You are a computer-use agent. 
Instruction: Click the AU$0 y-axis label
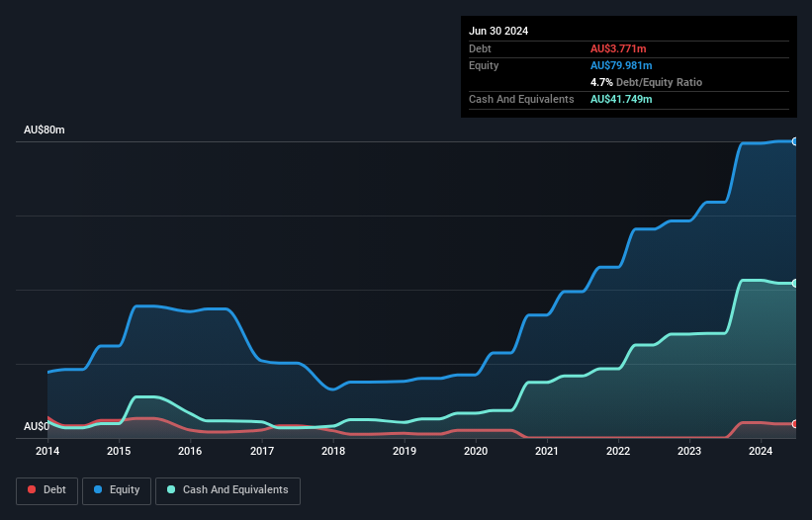tap(37, 426)
